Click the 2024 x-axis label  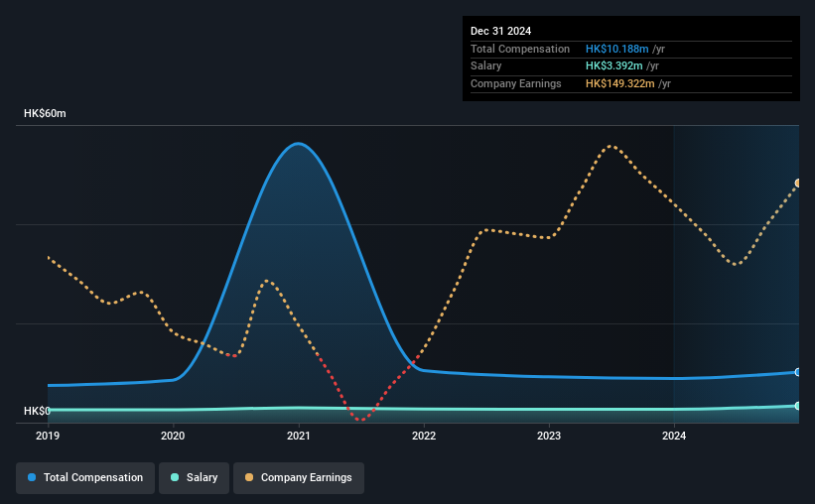click(674, 436)
